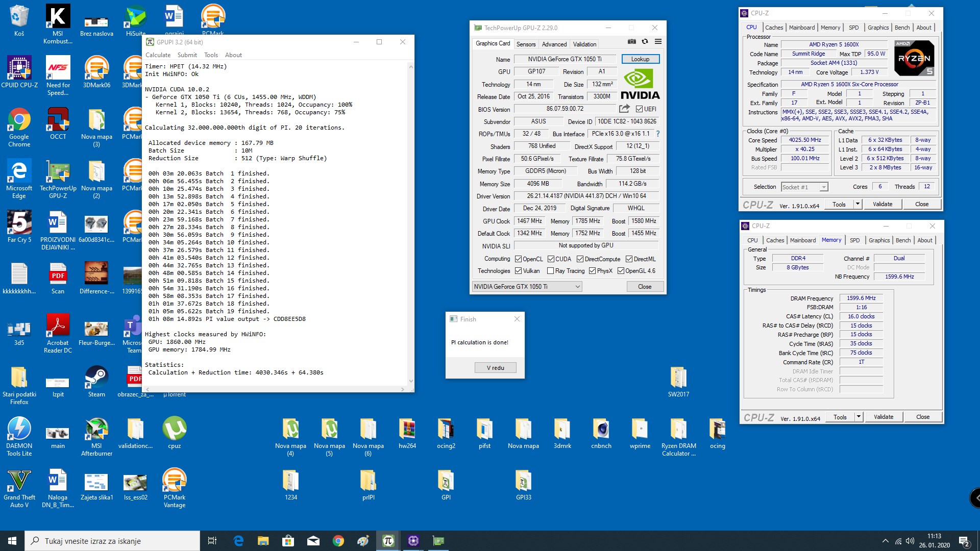Image resolution: width=980 pixels, height=551 pixels.
Task: Open CPUID CPU-Z desktop shortcut
Action: coord(19,72)
